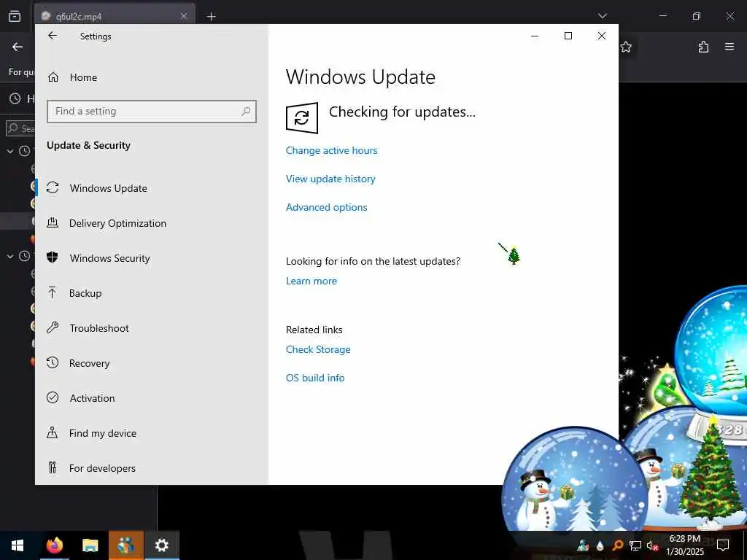Screen dimensions: 747x560
Task: Minimize the Settings window
Action: tap(535, 36)
